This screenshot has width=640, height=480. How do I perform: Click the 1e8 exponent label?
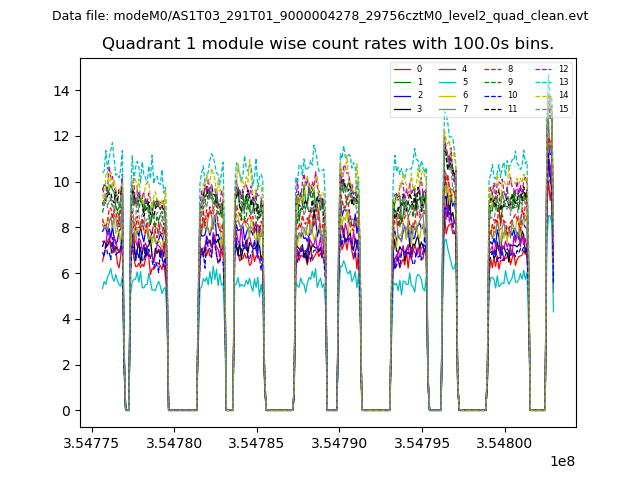pos(560,461)
